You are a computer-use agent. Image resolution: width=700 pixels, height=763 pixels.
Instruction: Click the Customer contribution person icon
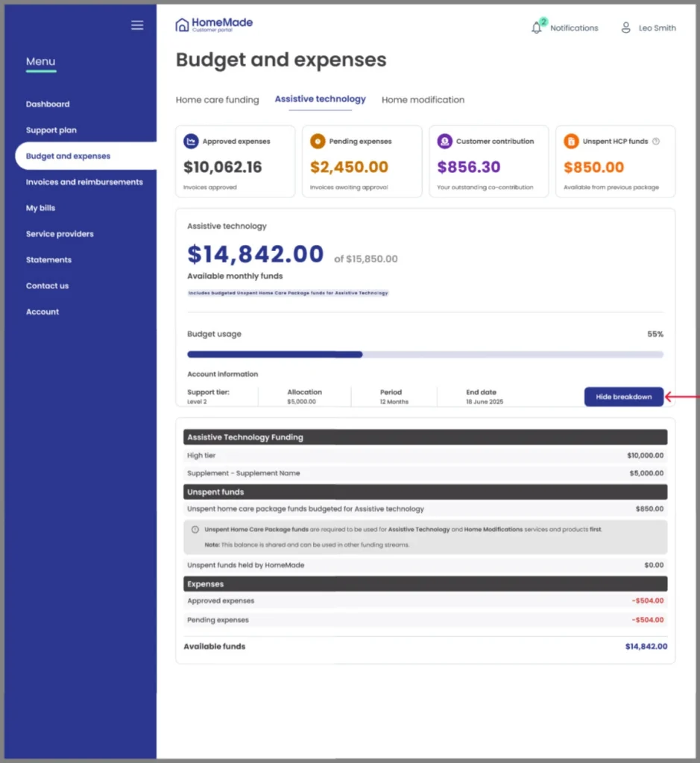coord(444,142)
